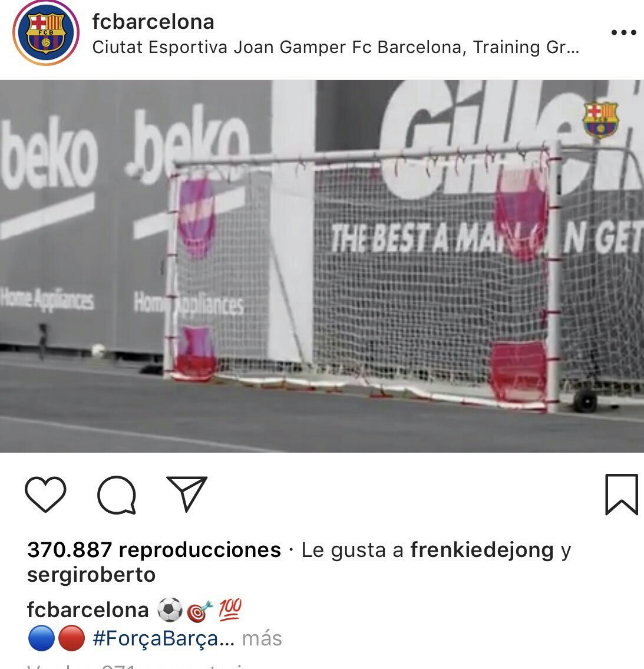644x669 pixels.
Task: Open fcbarcelona username in post header
Action: [x=153, y=22]
